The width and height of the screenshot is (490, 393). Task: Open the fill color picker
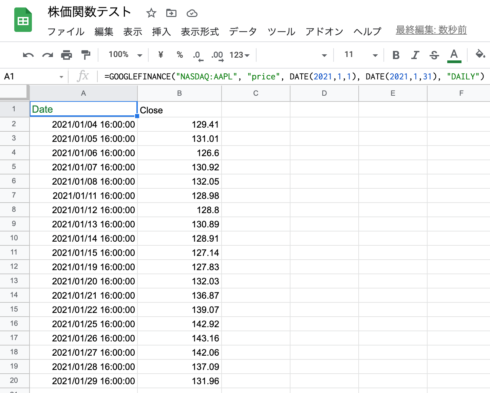480,54
